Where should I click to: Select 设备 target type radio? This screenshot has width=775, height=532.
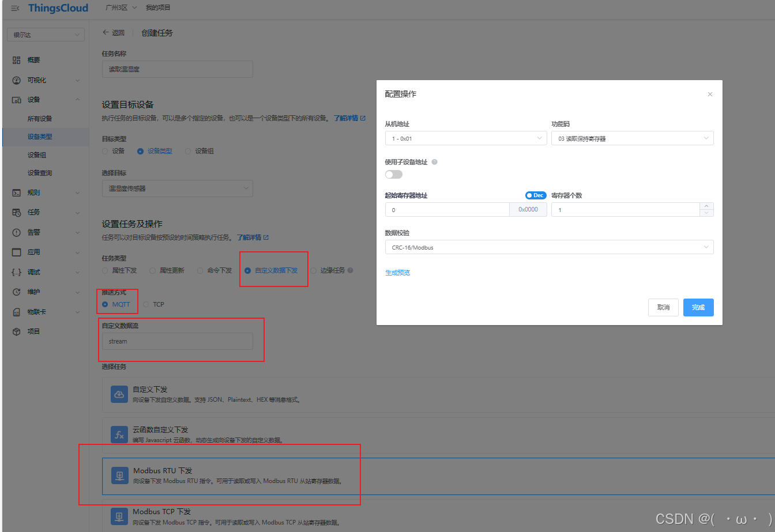[x=105, y=151]
